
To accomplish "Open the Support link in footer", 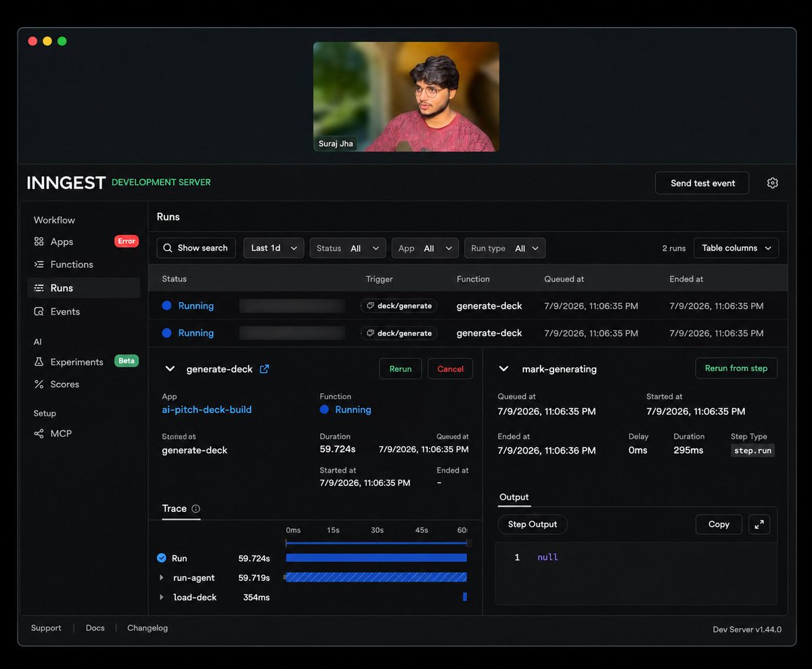I will click(46, 628).
